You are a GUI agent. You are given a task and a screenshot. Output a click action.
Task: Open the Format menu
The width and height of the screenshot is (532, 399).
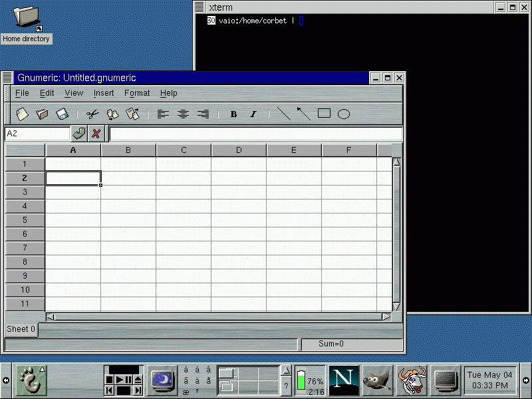(x=137, y=93)
